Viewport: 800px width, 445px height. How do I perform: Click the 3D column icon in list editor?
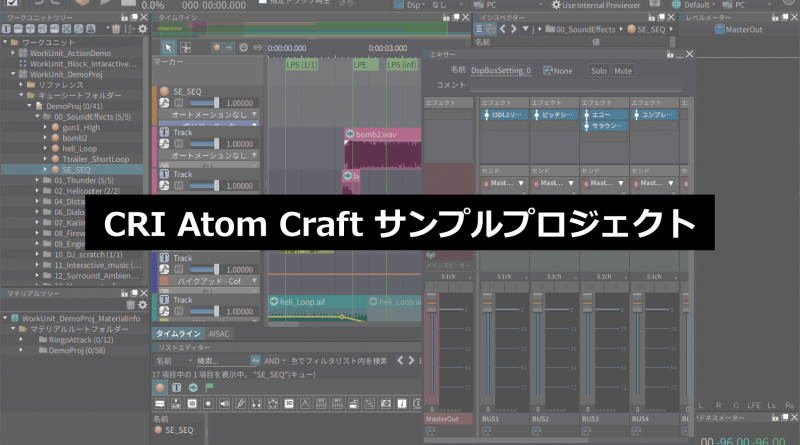(289, 404)
